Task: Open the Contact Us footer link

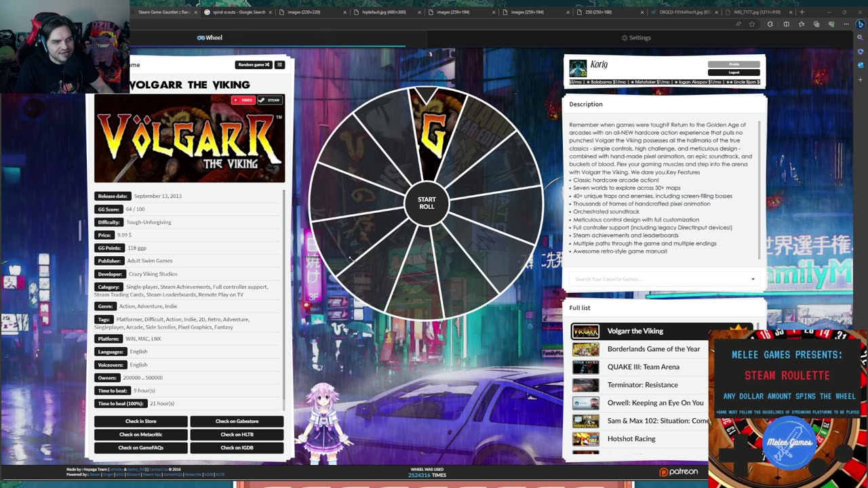Action: (158, 469)
